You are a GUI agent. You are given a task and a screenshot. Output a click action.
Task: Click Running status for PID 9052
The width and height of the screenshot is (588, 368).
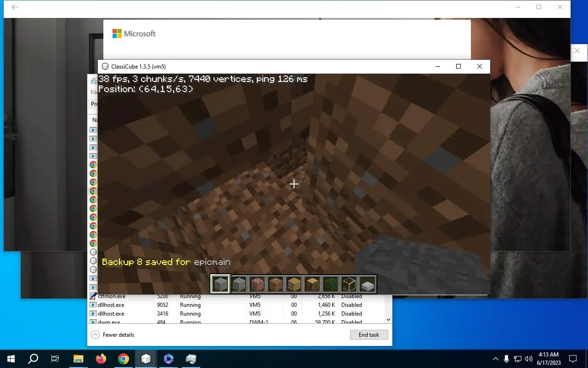click(190, 305)
